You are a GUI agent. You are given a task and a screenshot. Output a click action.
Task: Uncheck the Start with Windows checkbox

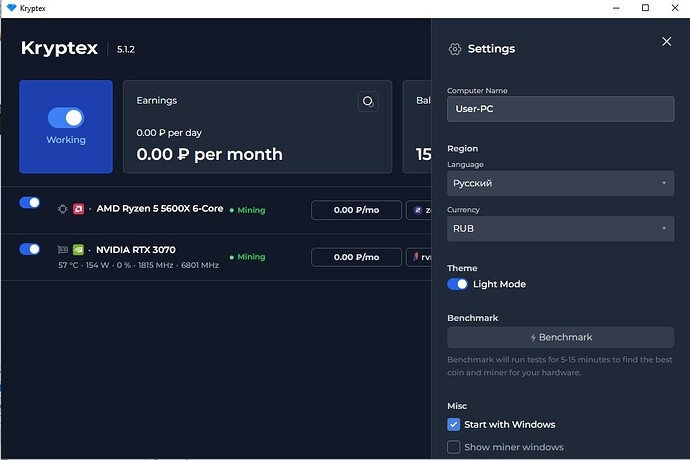(x=454, y=424)
